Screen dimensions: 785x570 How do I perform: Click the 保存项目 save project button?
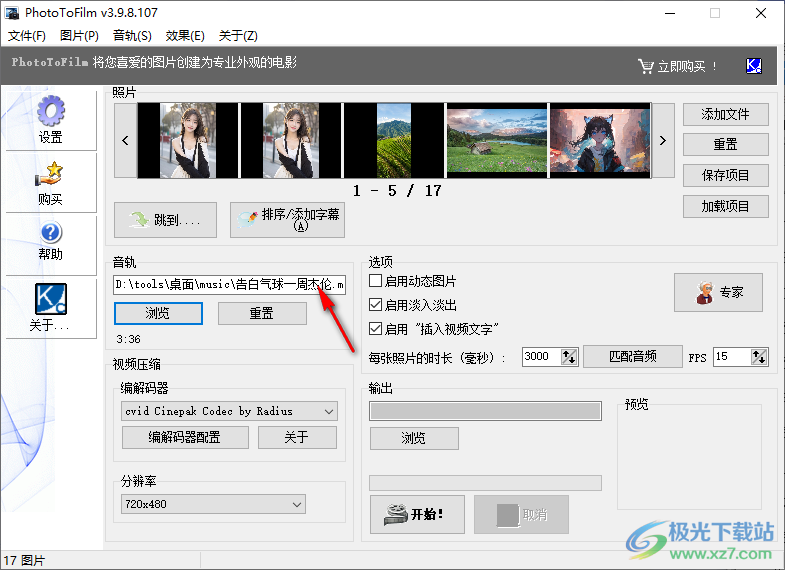tap(725, 176)
